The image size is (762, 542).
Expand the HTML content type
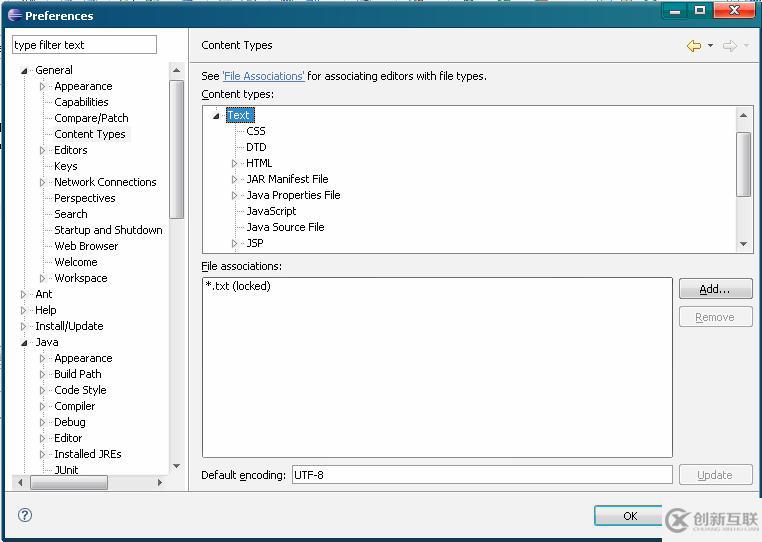pyautogui.click(x=235, y=164)
